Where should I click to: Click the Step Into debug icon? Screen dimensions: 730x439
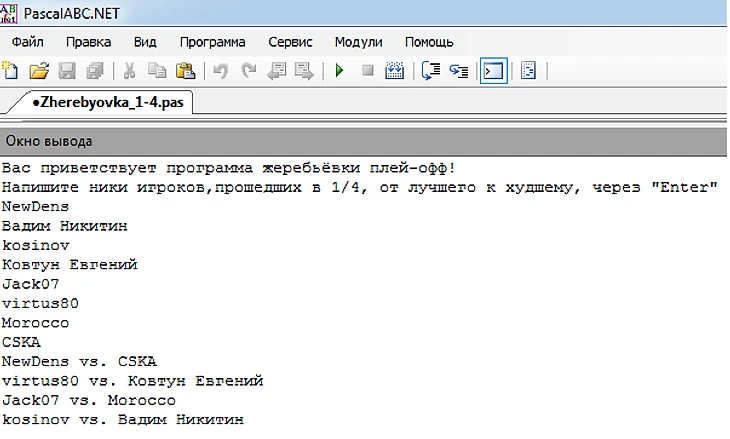click(x=459, y=71)
